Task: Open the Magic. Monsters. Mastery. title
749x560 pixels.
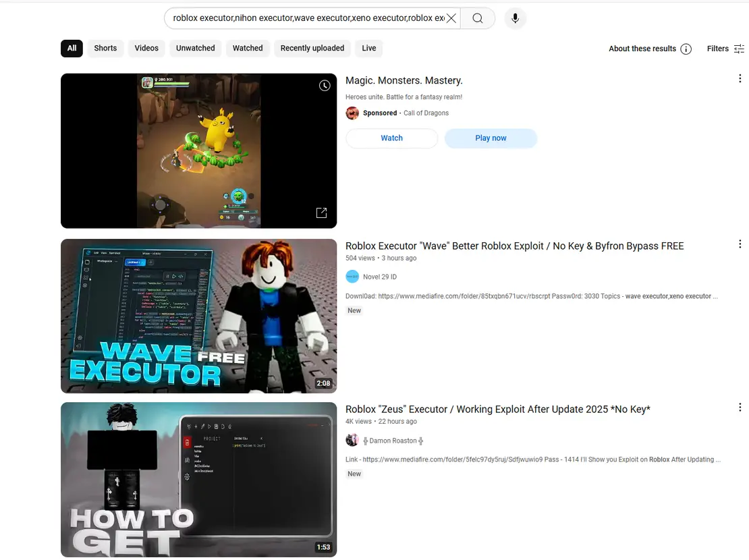Action: pos(404,80)
